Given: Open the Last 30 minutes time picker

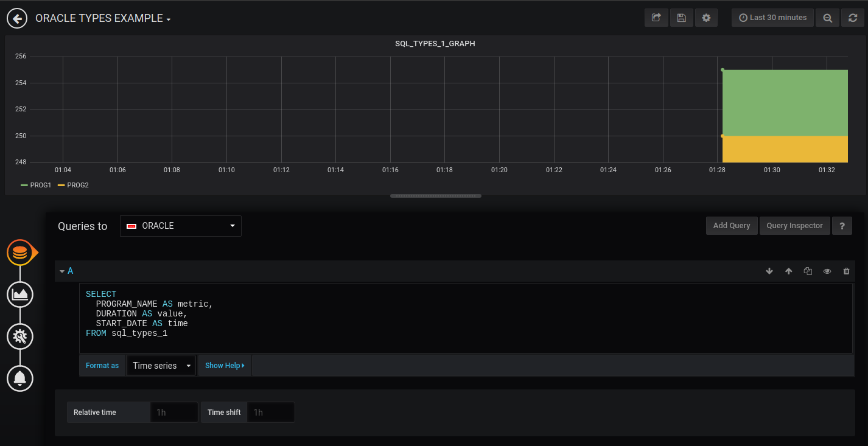Looking at the screenshot, I should (x=772, y=18).
